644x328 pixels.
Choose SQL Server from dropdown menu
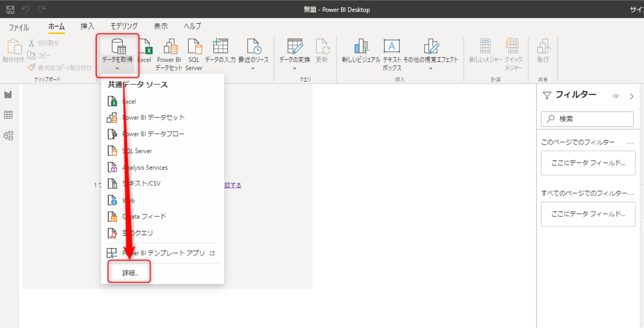coord(163,151)
